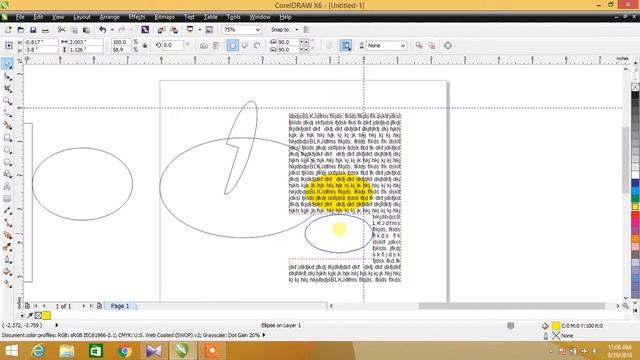This screenshot has height=360, width=640.
Task: Select the Connector tool
Action: coord(7,223)
